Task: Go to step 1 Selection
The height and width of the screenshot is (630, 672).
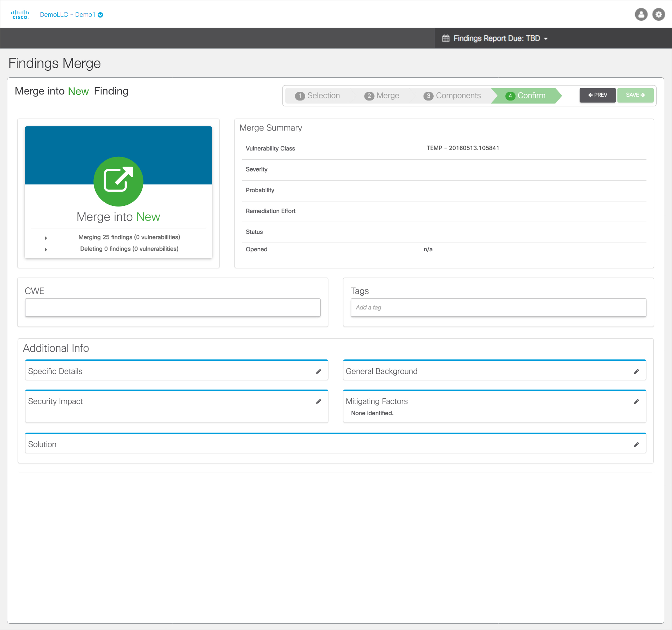Action: point(317,96)
